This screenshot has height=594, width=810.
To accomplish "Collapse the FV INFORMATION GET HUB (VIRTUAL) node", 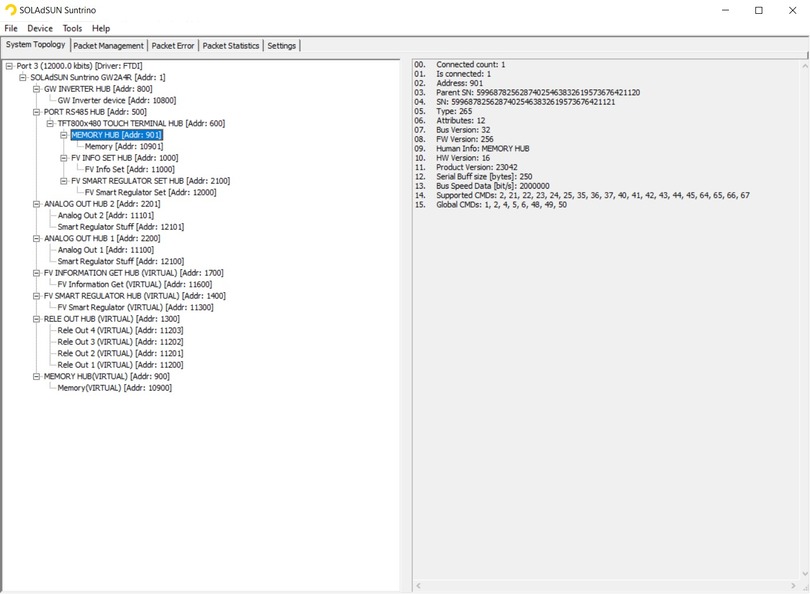I will (x=36, y=273).
